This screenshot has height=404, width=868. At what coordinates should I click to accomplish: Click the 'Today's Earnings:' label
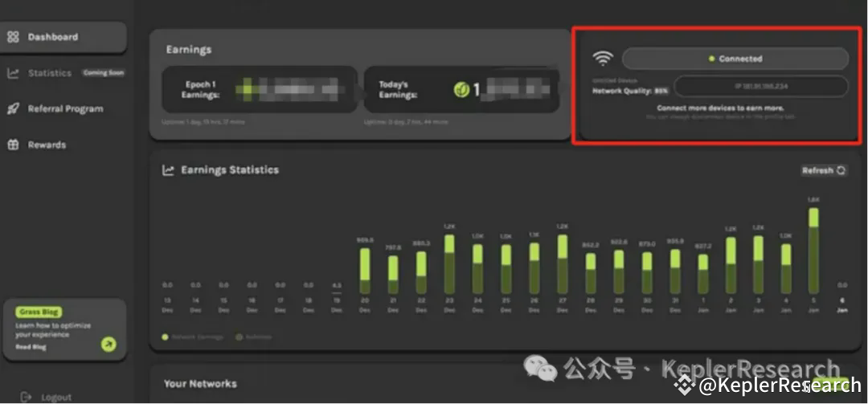click(398, 90)
